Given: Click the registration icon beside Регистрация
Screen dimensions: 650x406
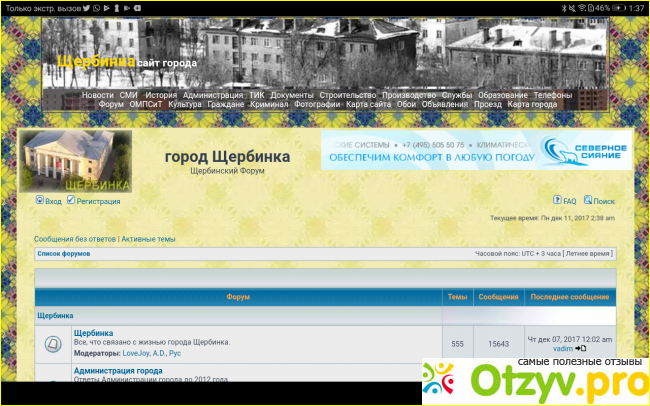Looking at the screenshot, I should 71,201.
